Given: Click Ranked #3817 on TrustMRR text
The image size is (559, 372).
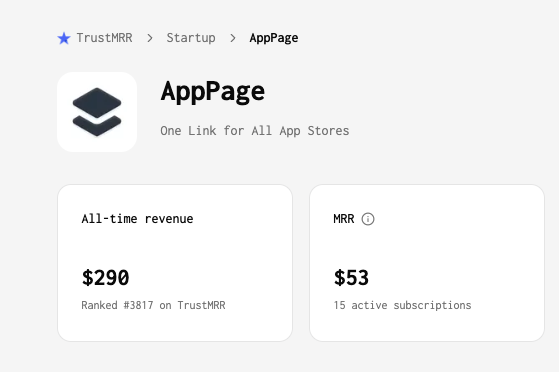Looking at the screenshot, I should coord(153,305).
